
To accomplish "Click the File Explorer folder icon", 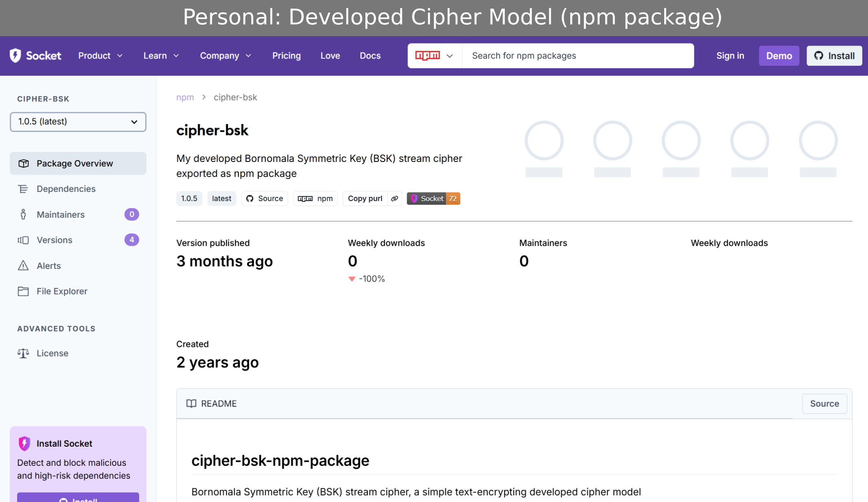I will 23,291.
